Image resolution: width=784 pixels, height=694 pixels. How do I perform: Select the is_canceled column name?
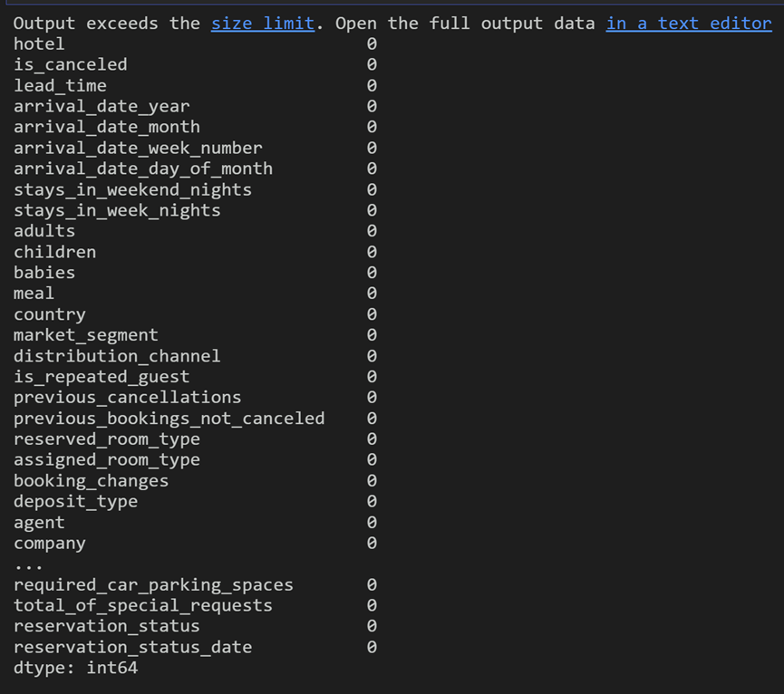click(x=71, y=65)
